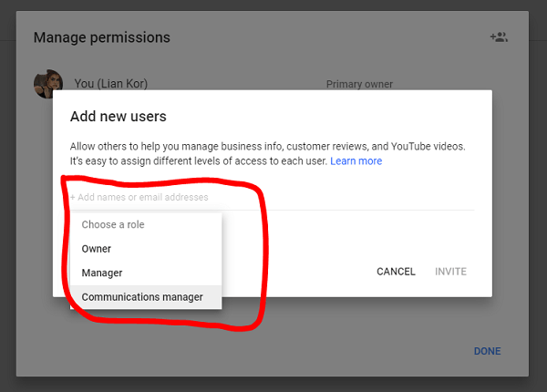Open the Learn more link
The image size is (547, 392).
(356, 161)
